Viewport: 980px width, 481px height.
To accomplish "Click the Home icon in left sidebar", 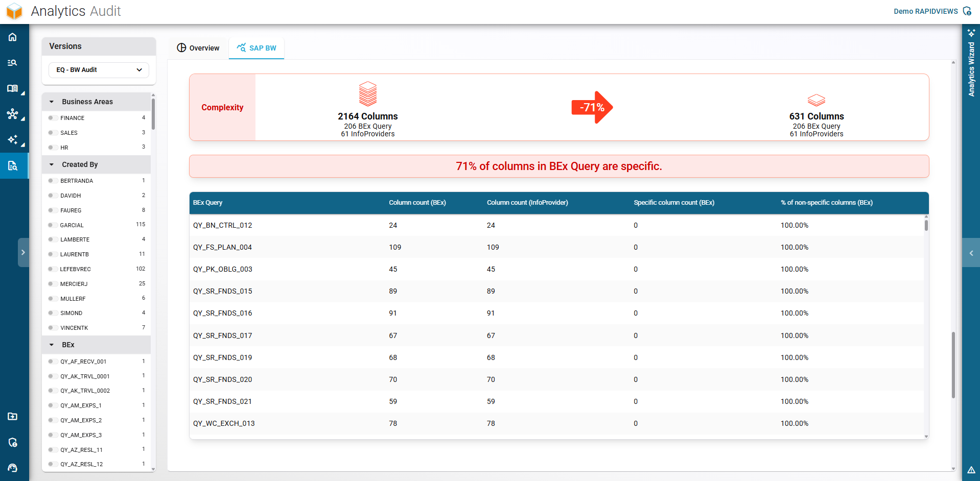I will tap(13, 37).
